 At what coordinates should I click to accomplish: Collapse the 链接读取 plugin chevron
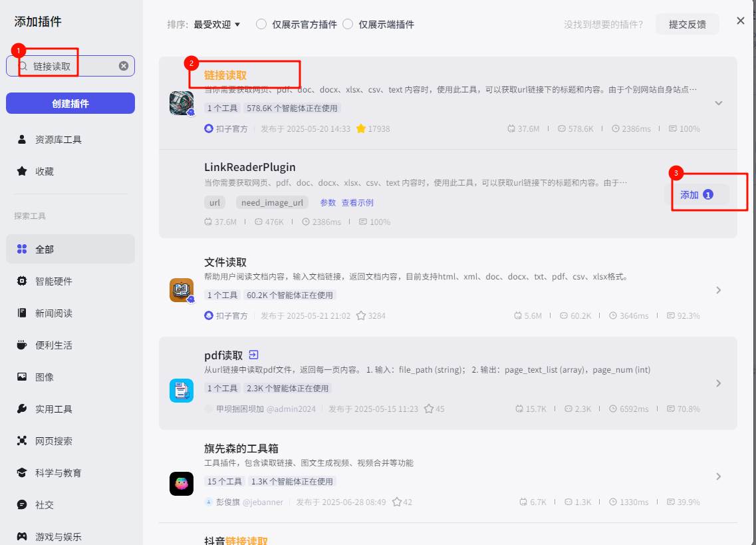tap(718, 103)
